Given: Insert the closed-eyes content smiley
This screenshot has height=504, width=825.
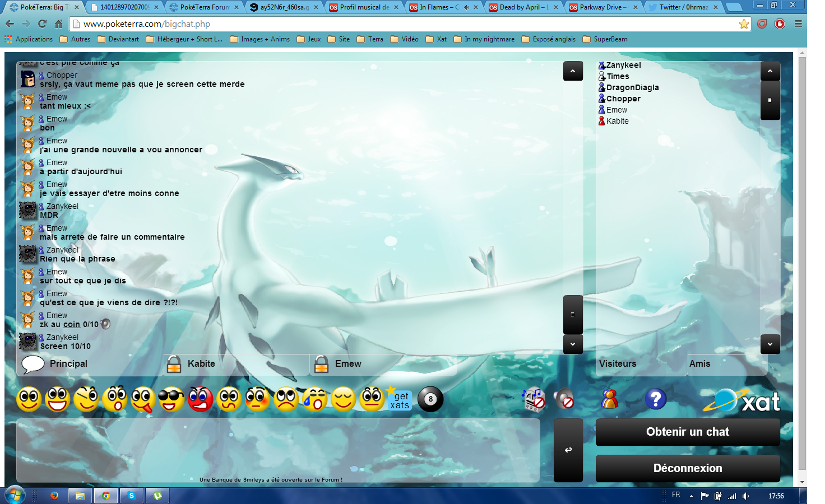Looking at the screenshot, I should click(x=344, y=399).
